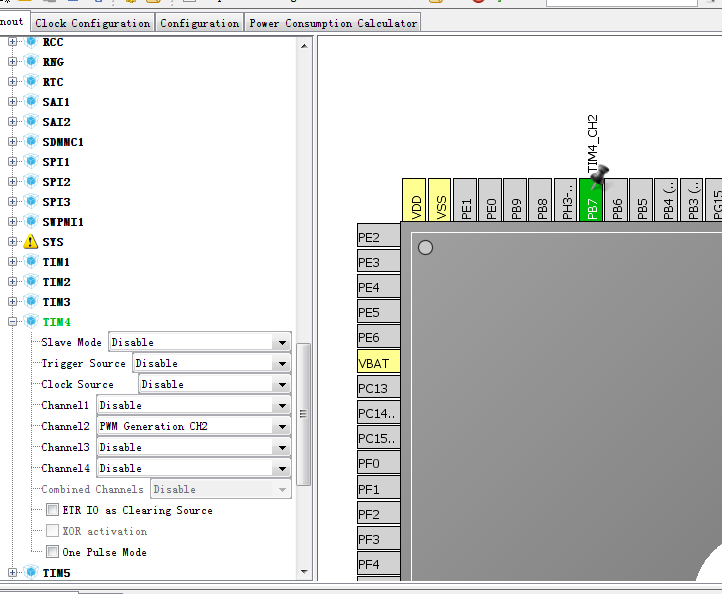Click the SWPMI1 peripheral cube icon
The image size is (722, 594).
31,221
